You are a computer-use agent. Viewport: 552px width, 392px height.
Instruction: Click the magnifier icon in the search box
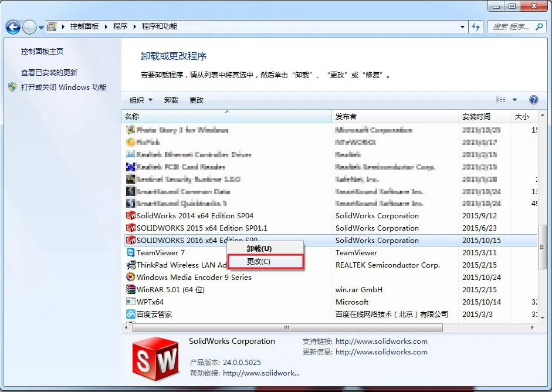539,26
